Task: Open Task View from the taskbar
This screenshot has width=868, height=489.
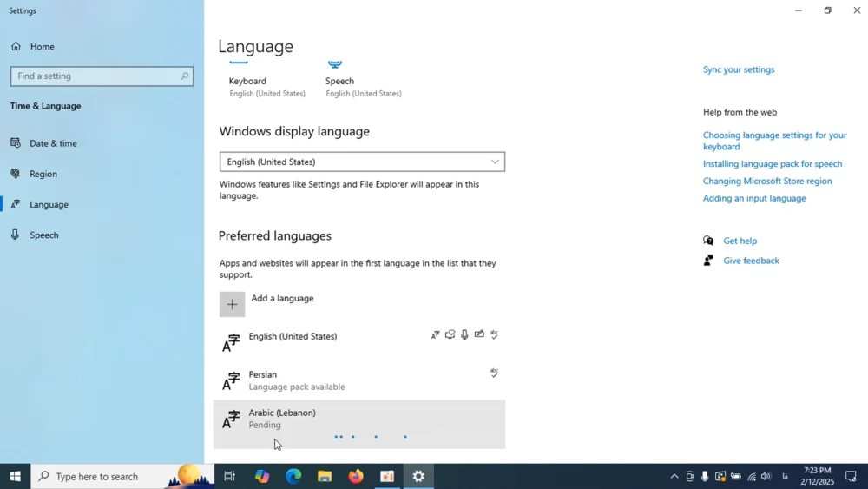Action: [229, 476]
